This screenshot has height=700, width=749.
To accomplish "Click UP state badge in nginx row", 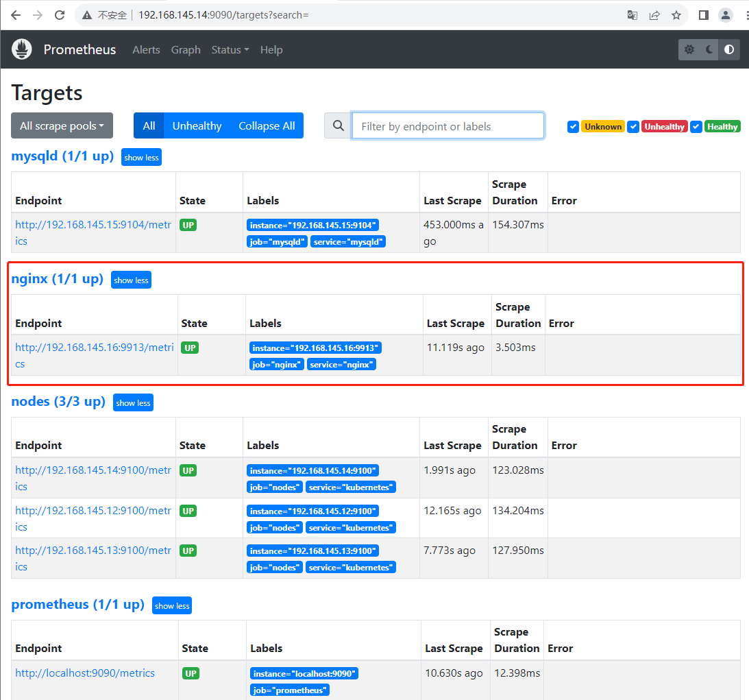I will tap(190, 348).
